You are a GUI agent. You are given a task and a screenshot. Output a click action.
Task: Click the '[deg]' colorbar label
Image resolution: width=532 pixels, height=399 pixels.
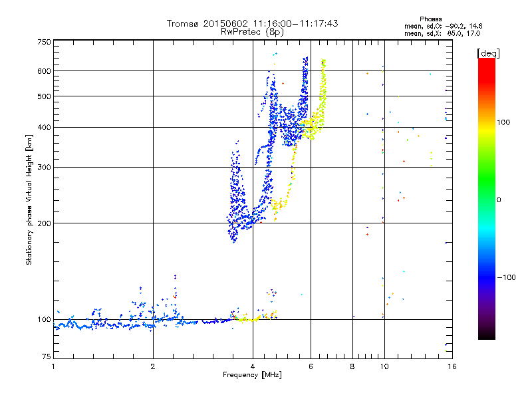click(x=489, y=53)
